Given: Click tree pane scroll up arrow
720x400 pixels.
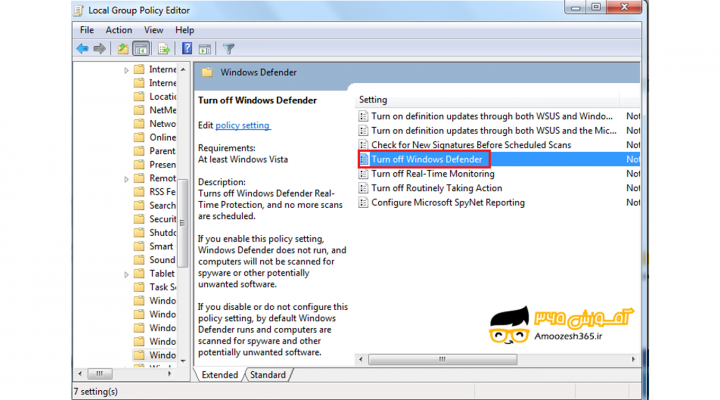Looking at the screenshot, I should pyautogui.click(x=183, y=69).
